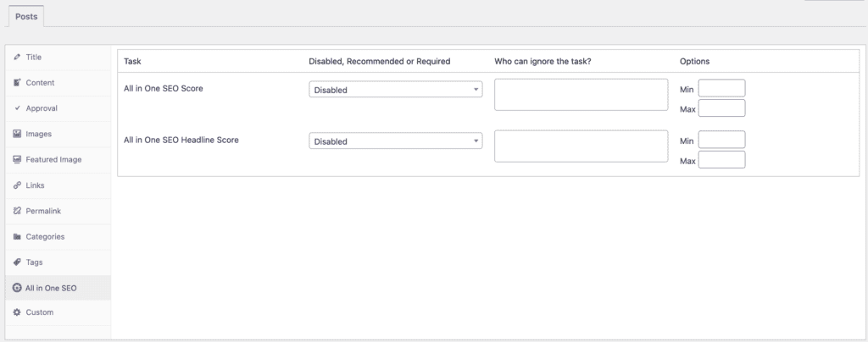Image resolution: width=868 pixels, height=342 pixels.
Task: Click Max field for All in One SEO Score
Action: pos(721,108)
